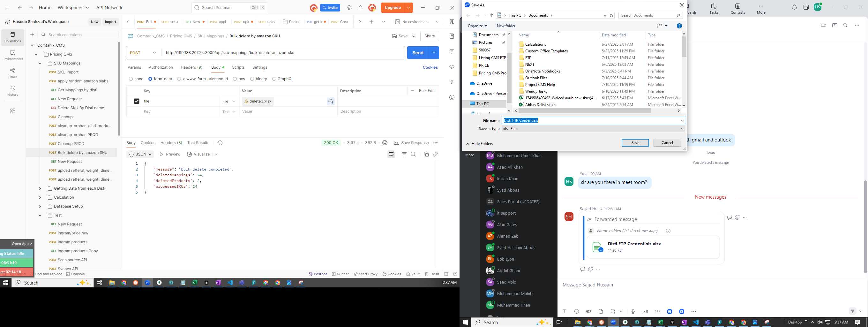The width and height of the screenshot is (868, 327).
Task: Open Flows in Postman sidebar
Action: 13,73
